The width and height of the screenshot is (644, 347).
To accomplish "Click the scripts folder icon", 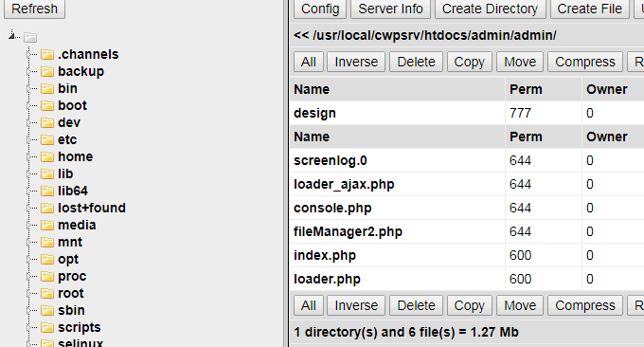I will 47,327.
